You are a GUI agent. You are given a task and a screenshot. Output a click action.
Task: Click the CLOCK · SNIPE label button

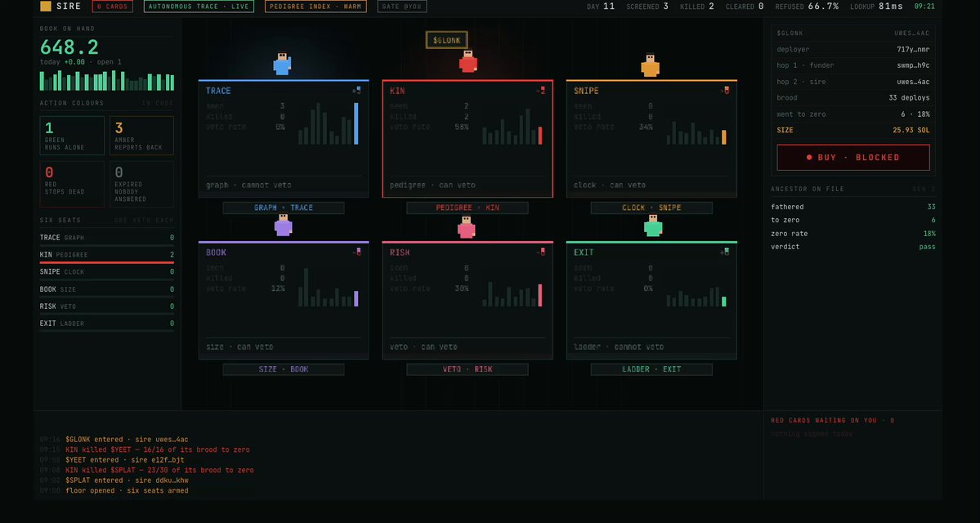(x=651, y=208)
